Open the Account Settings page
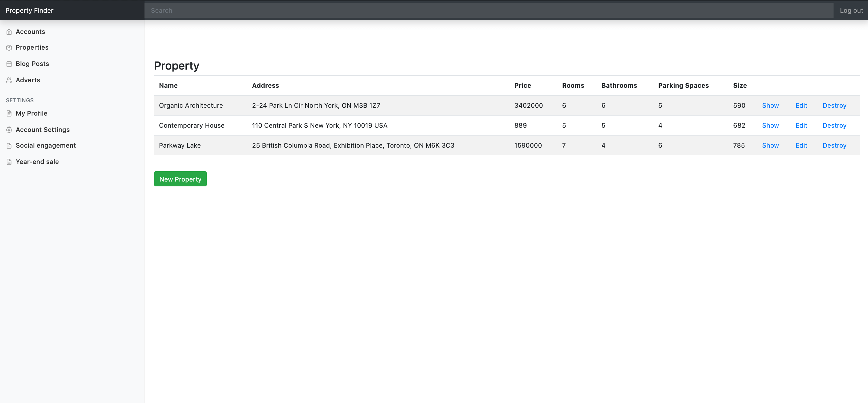This screenshot has width=868, height=403. [x=43, y=130]
